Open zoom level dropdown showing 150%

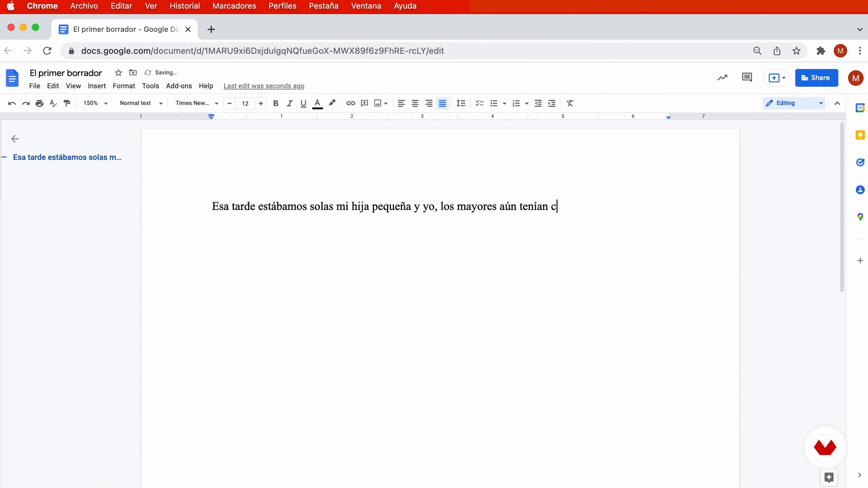[95, 103]
